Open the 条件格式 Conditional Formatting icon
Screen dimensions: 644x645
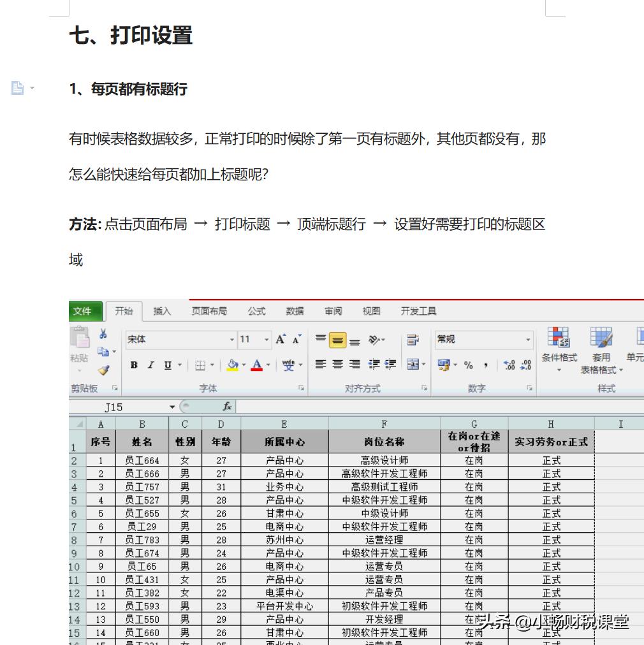click(x=559, y=337)
